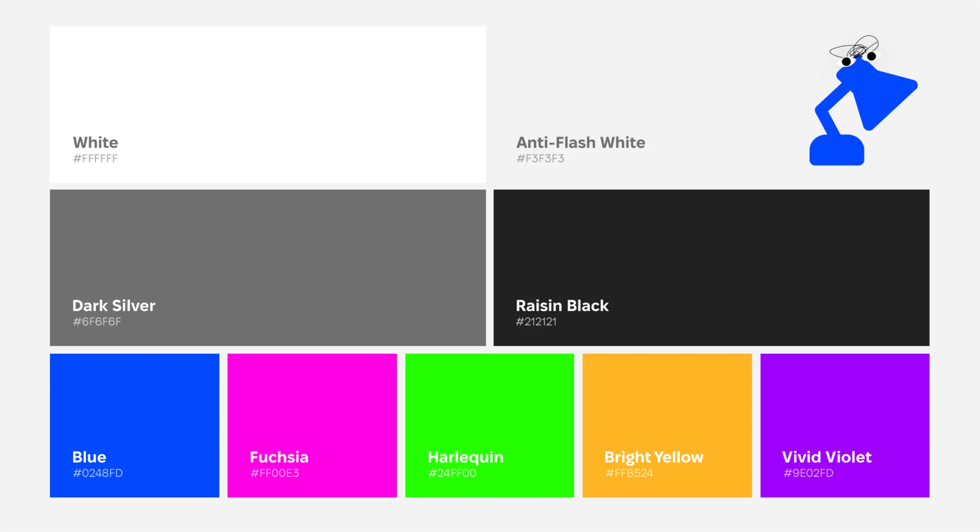Select the White color swatch
Image resolution: width=980 pixels, height=532 pixels.
click(x=268, y=104)
